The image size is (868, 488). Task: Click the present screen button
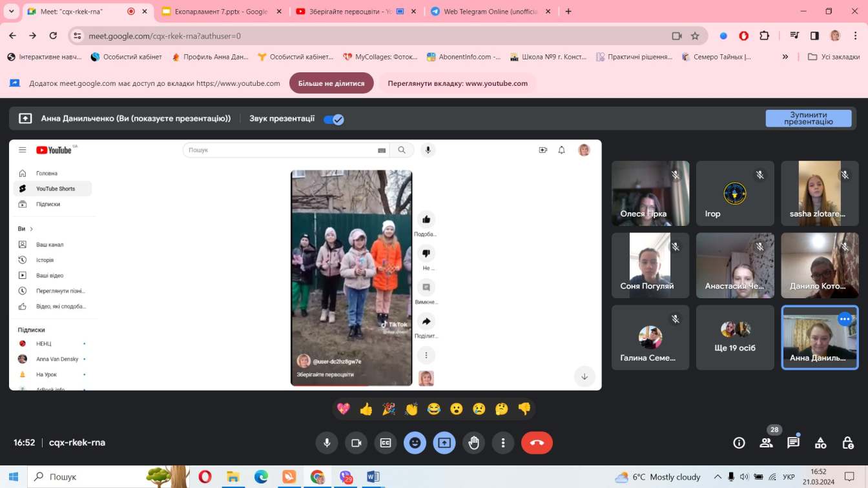[x=444, y=443]
